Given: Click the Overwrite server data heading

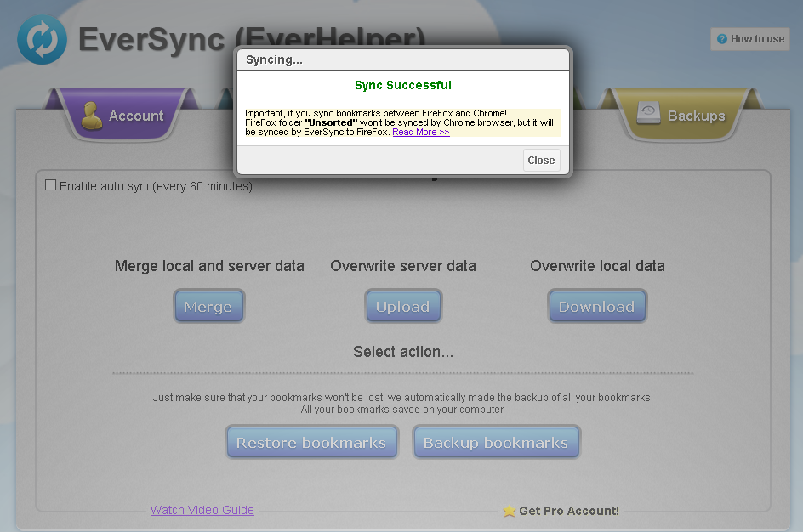Looking at the screenshot, I should (403, 266).
